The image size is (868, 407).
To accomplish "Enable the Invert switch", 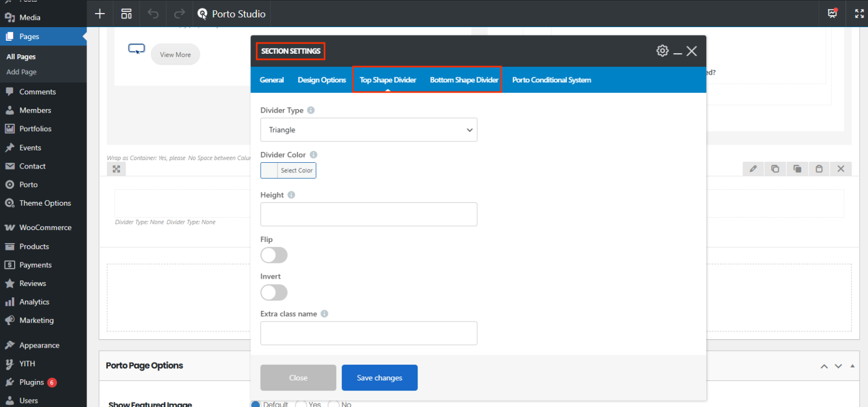I will pyautogui.click(x=274, y=292).
